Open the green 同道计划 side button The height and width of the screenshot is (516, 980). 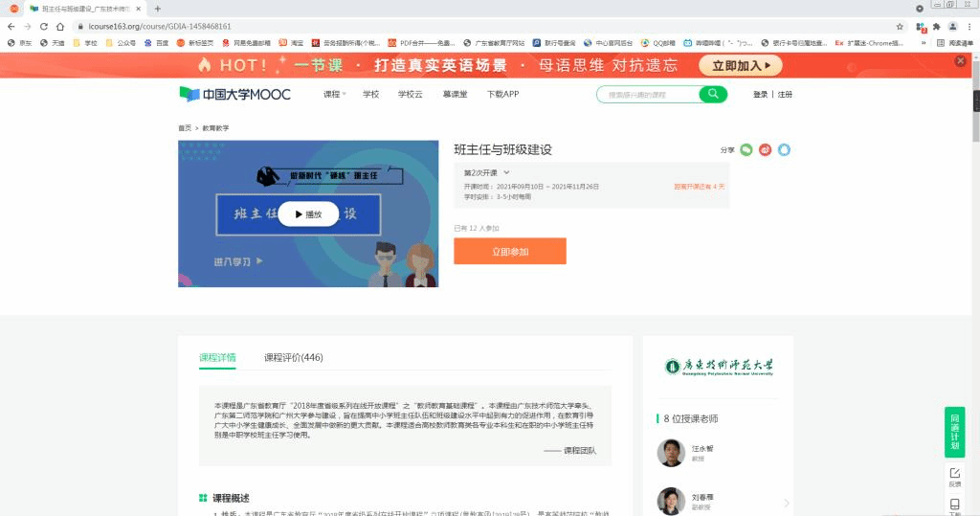[x=954, y=432]
